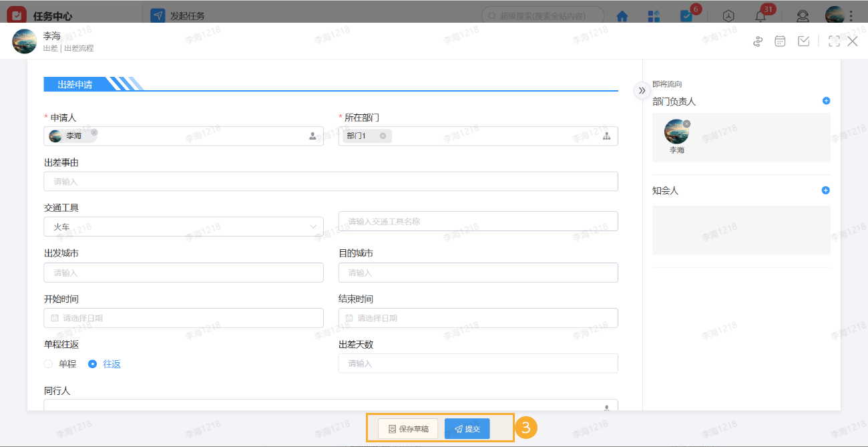
Task: Select the 单程 radio button
Action: pyautogui.click(x=49, y=363)
